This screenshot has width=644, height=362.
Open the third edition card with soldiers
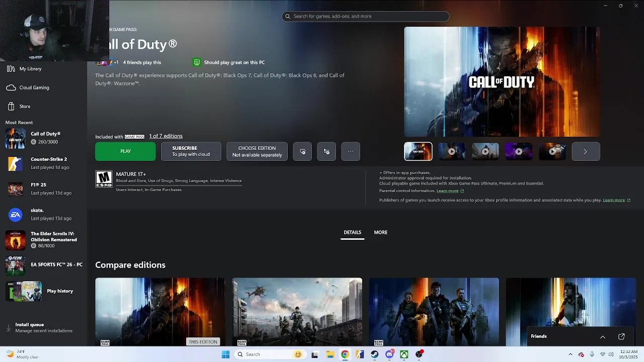point(434,312)
